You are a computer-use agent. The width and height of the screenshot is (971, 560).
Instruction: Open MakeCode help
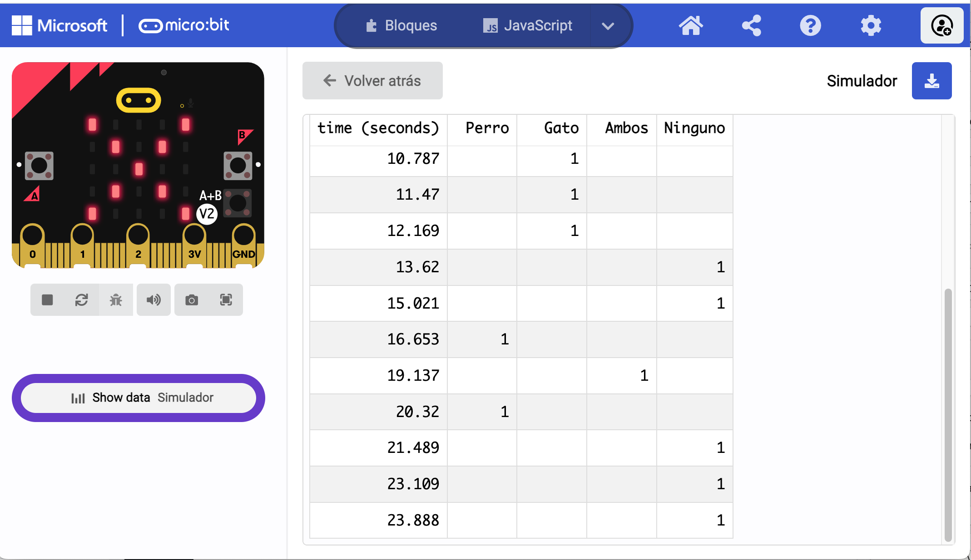tap(811, 25)
